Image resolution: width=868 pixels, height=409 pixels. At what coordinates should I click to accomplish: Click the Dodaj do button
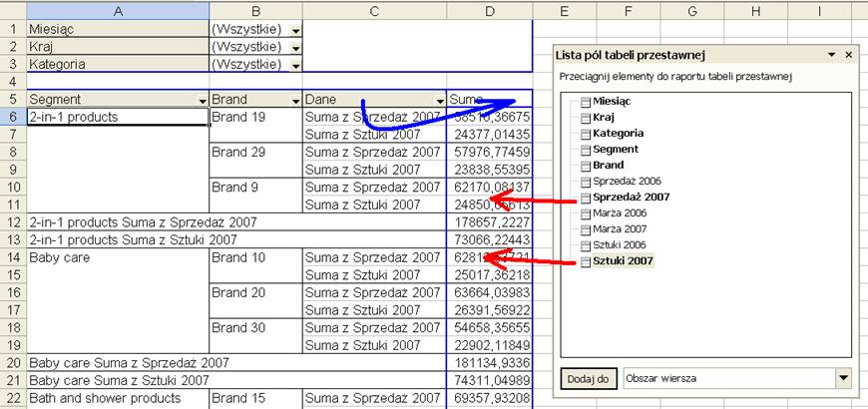(x=588, y=378)
